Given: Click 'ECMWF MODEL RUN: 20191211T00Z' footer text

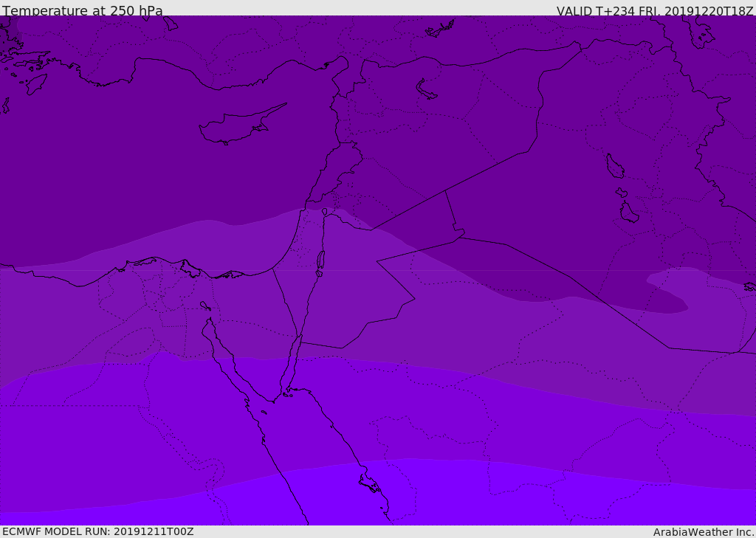Looking at the screenshot, I should pos(98,531).
